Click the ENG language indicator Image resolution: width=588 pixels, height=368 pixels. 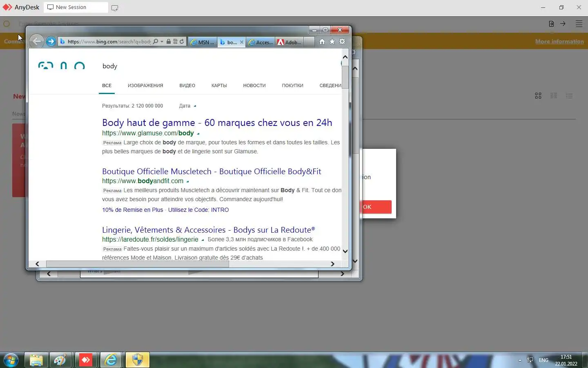[543, 360]
